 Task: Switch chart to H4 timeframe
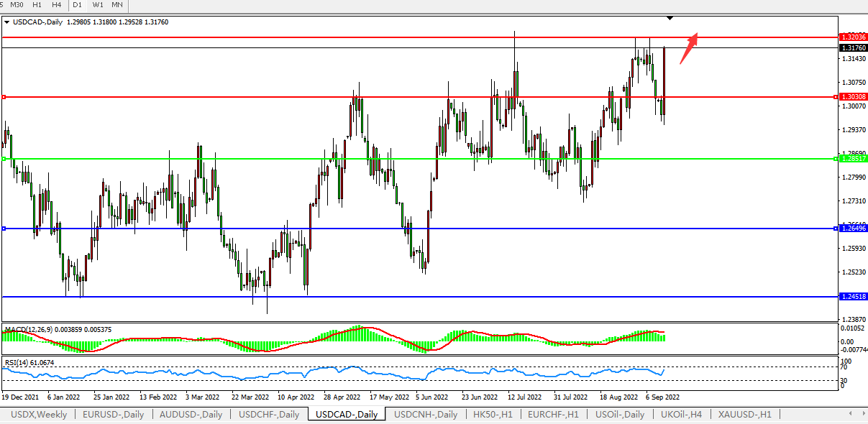[x=56, y=5]
